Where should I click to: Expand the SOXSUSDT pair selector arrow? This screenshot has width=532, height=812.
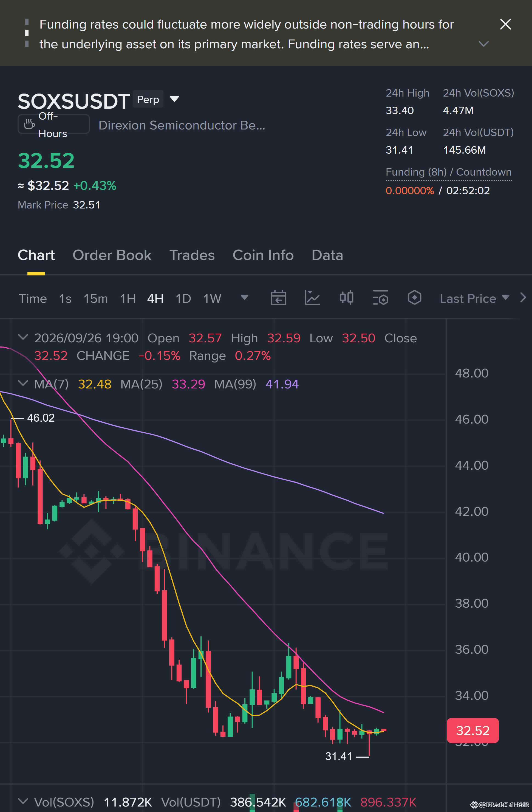[174, 99]
